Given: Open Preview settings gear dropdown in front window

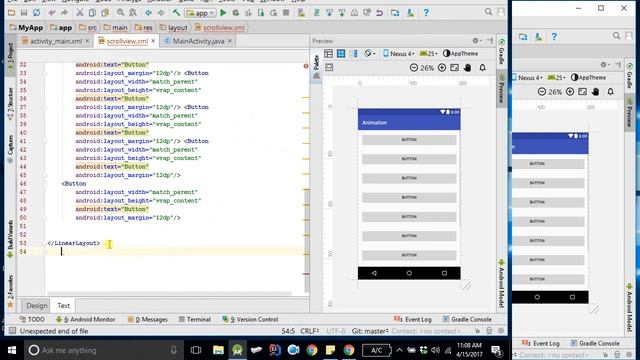Looking at the screenshot, I should (x=476, y=40).
